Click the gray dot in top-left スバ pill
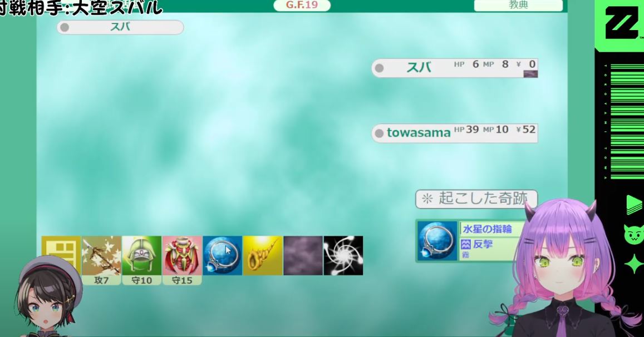This screenshot has width=644, height=337. tap(65, 27)
